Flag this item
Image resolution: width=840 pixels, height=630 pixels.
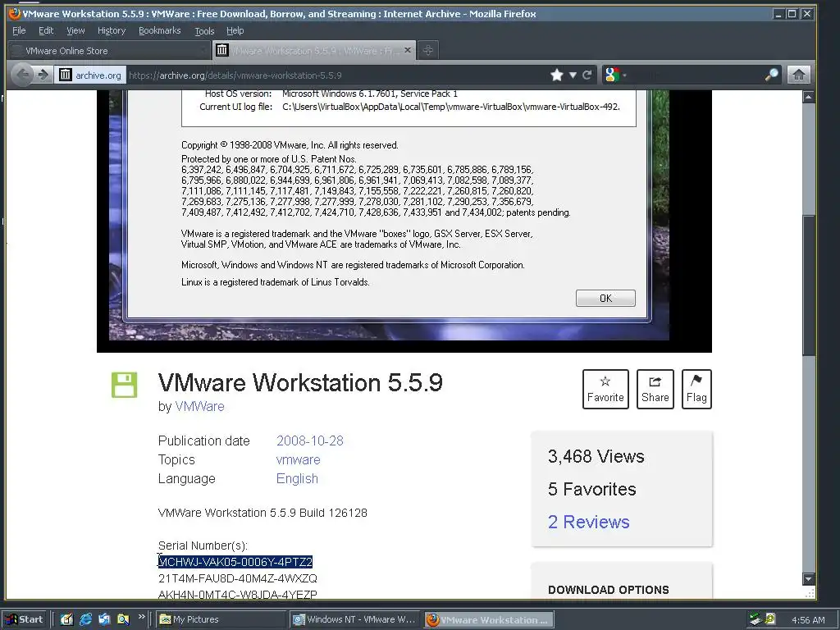pos(696,389)
